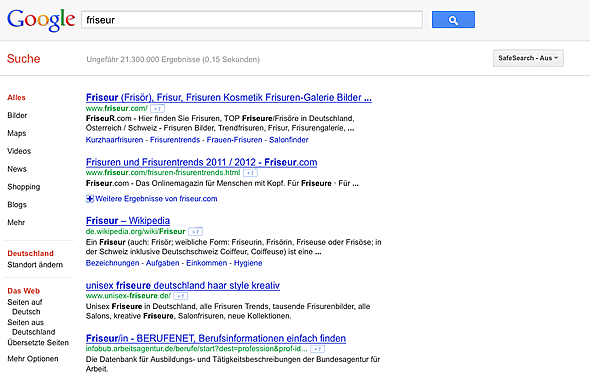Expand plus icon for Weitere Ergebnisse
The height and width of the screenshot is (377, 590).
click(x=90, y=199)
